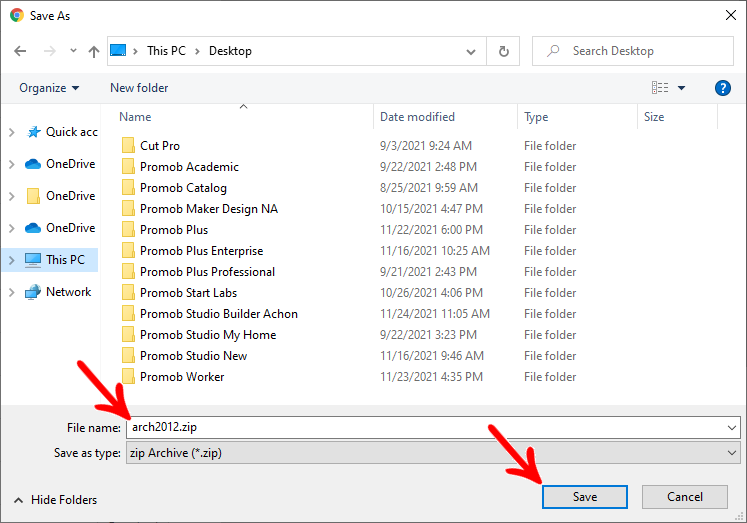Viewport: 747px width, 523px height.
Task: Click the date 11/24/2021 11:05 AM
Action: tap(434, 313)
